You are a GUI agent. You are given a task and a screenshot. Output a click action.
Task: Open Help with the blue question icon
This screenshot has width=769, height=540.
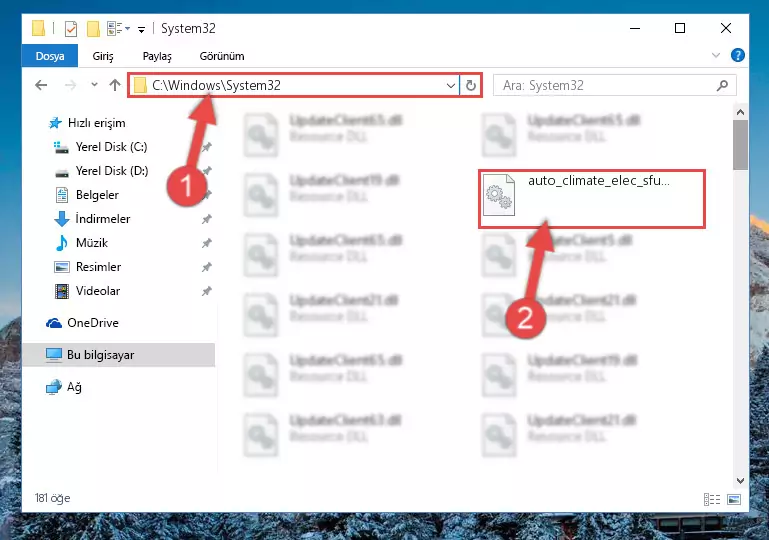(737, 55)
